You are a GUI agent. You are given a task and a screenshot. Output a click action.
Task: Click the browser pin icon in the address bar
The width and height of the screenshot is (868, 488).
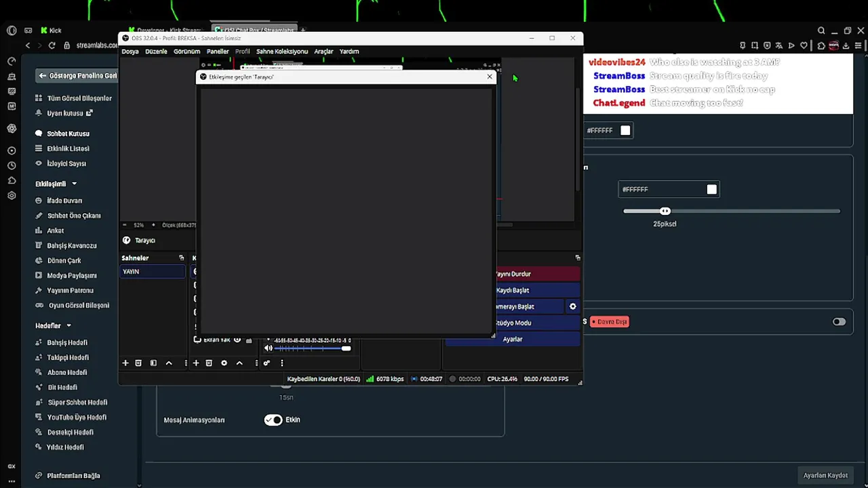(x=743, y=45)
